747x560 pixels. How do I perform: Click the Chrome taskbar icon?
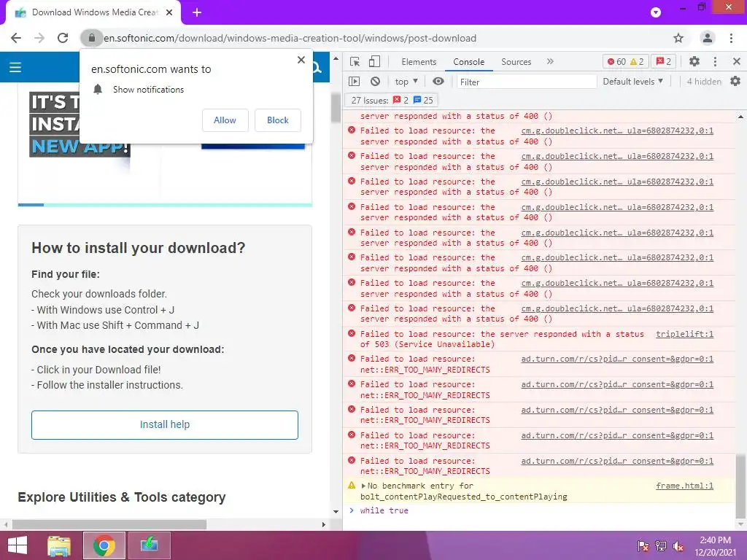104,545
